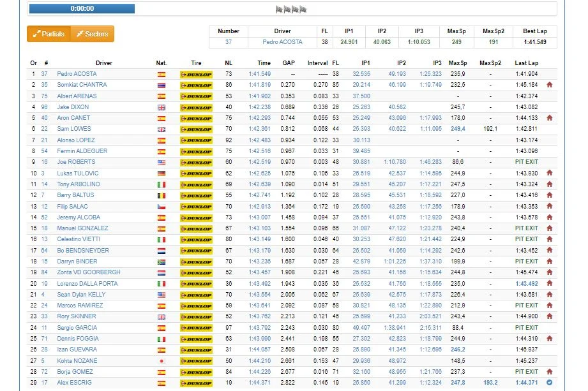This screenshot has width=588, height=391.
Task: Switch to the Sectors view
Action: [92, 34]
